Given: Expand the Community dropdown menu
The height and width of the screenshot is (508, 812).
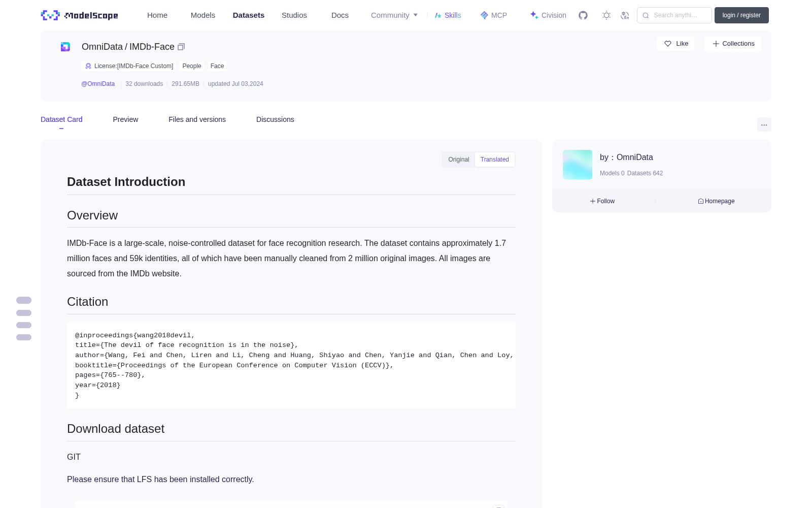Looking at the screenshot, I should (394, 15).
